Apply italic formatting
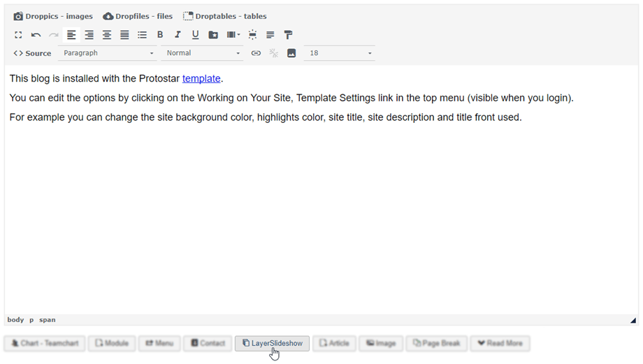 coord(178,35)
